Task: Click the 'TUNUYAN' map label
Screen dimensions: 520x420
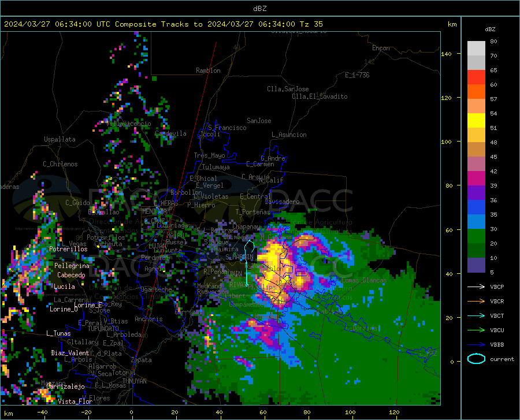Action: click(134, 381)
